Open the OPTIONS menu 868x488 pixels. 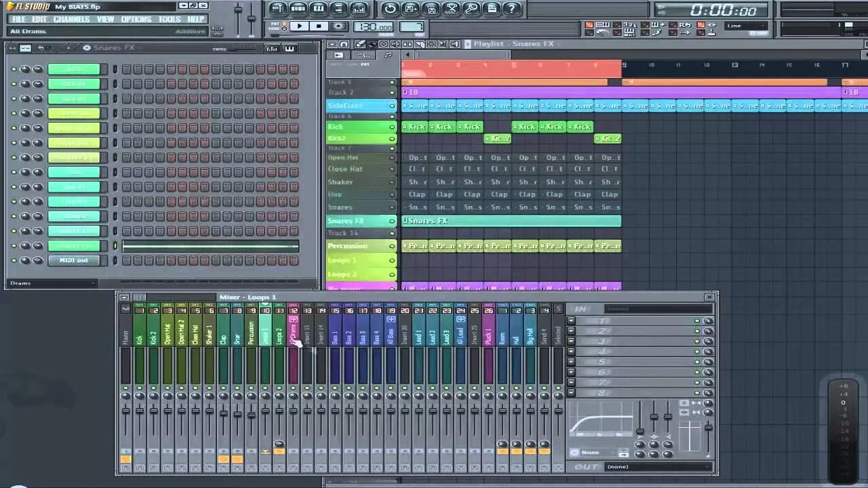click(136, 19)
